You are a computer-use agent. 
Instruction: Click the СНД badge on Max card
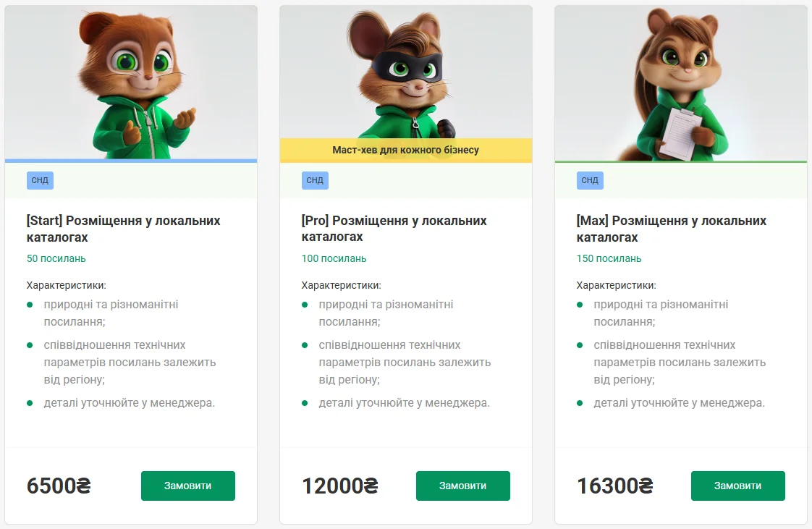[x=590, y=180]
